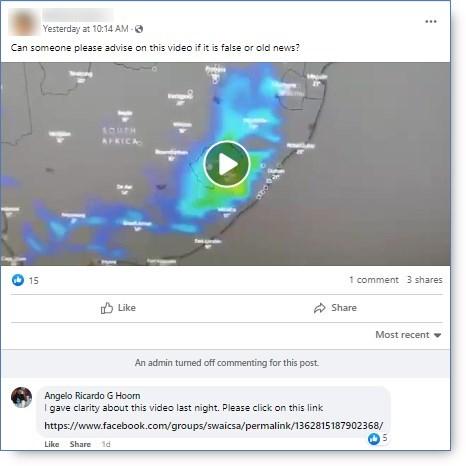The height and width of the screenshot is (466, 466).
Task: Play the weather map video
Action: pos(227,164)
